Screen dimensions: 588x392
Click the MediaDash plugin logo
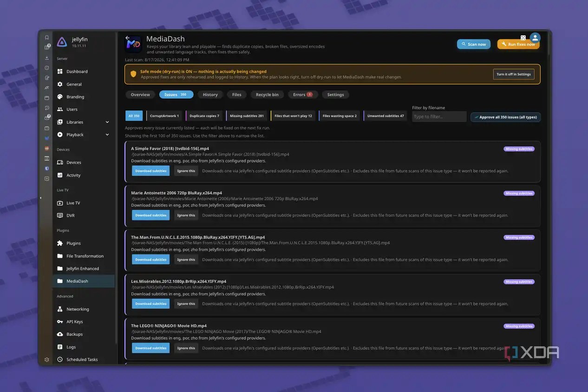click(x=133, y=45)
